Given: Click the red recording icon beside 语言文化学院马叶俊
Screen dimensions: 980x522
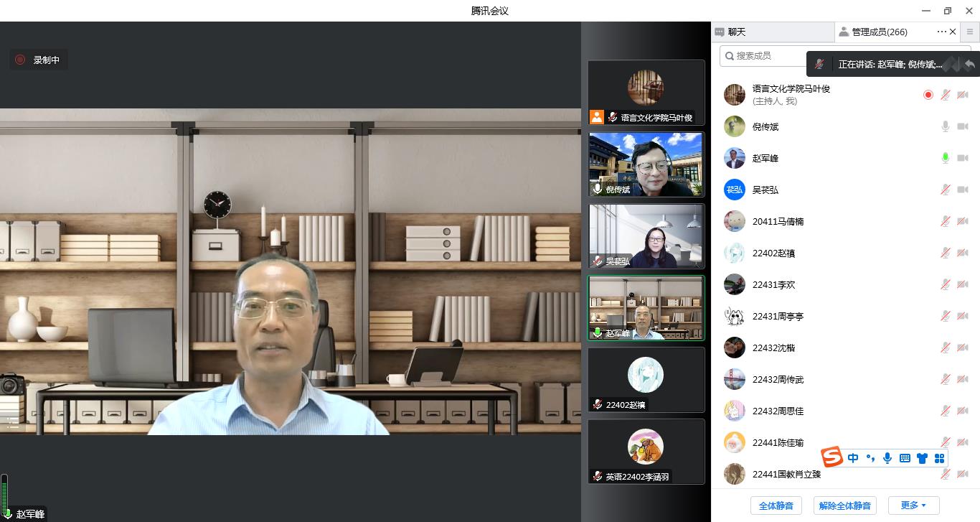Looking at the screenshot, I should tap(928, 95).
